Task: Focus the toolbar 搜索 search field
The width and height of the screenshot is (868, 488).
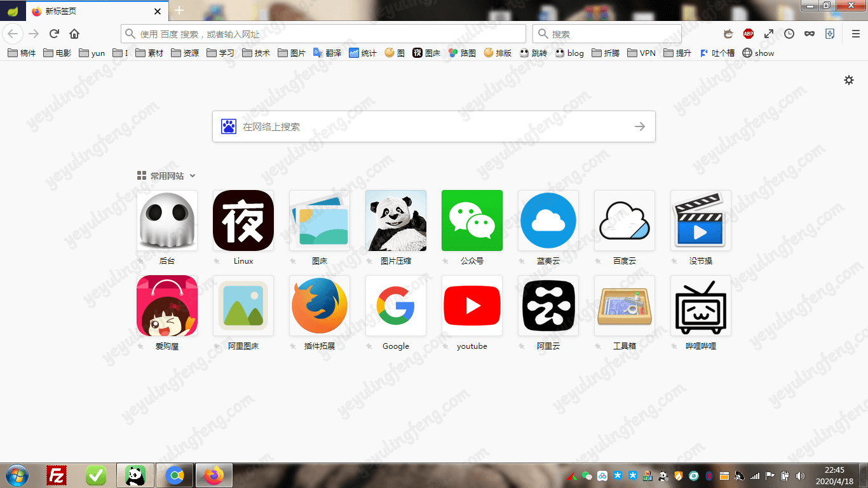Action: 607,34
